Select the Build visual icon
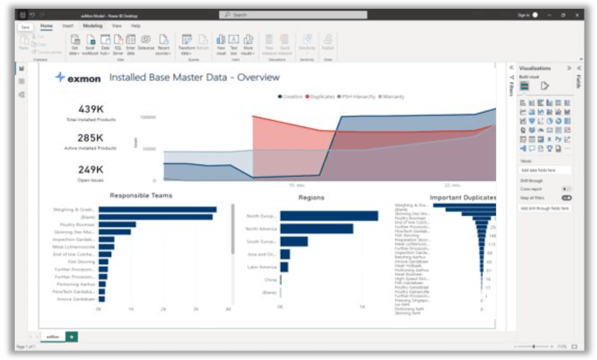The image size is (597, 360). tap(525, 86)
